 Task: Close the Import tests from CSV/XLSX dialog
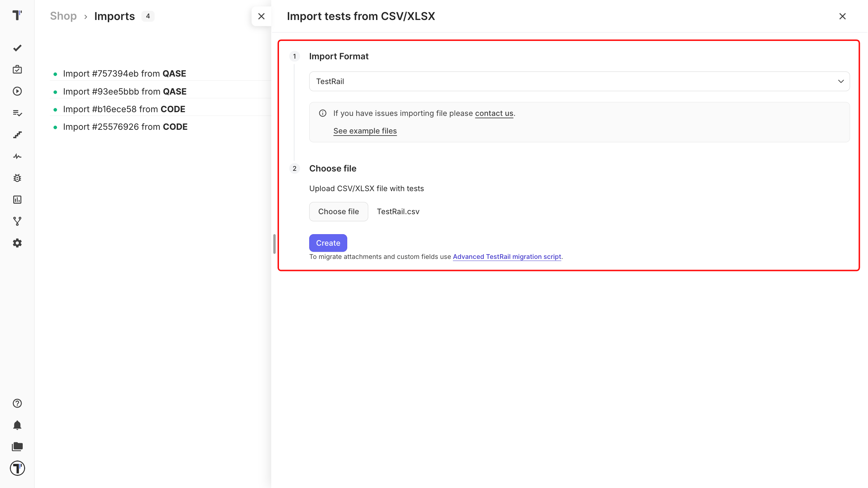coord(842,16)
